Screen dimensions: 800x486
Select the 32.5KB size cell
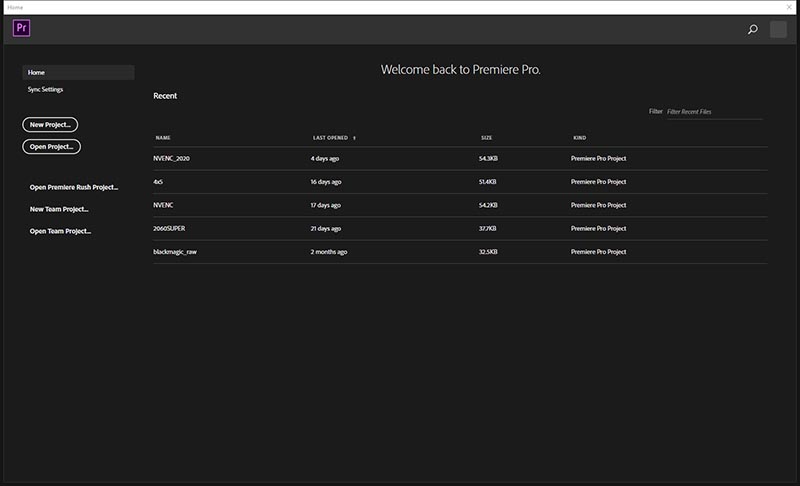tap(488, 252)
